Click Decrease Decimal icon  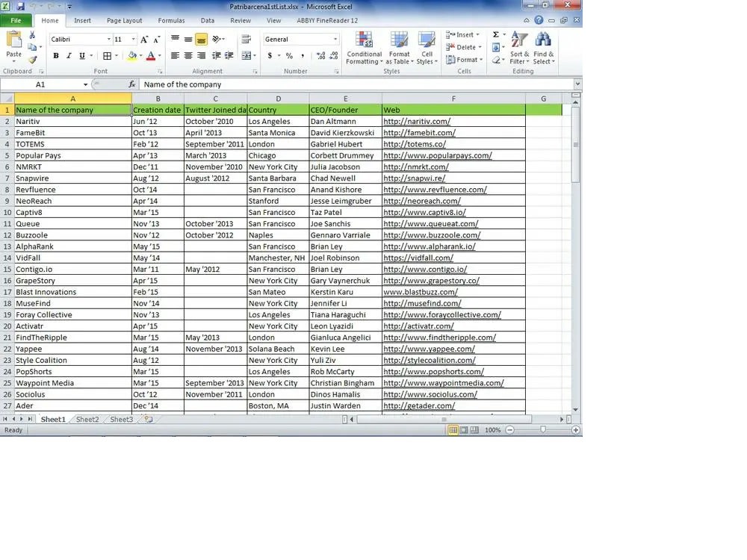pyautogui.click(x=334, y=56)
